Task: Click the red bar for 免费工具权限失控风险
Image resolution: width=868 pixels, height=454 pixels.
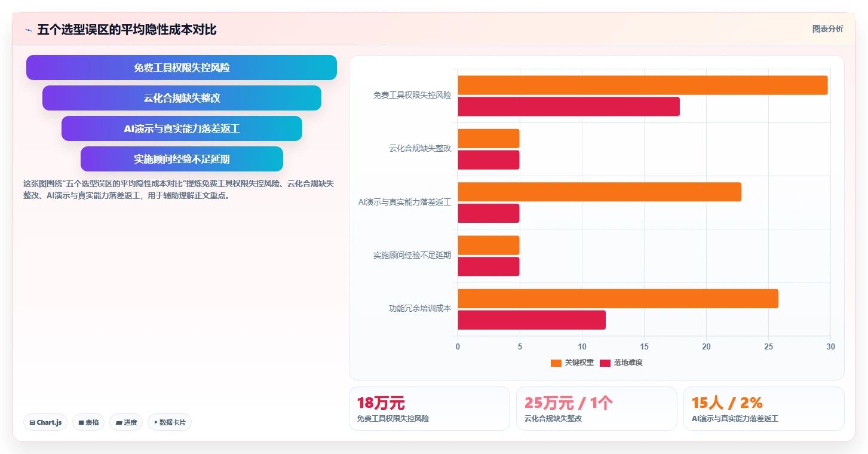Action: 569,106
